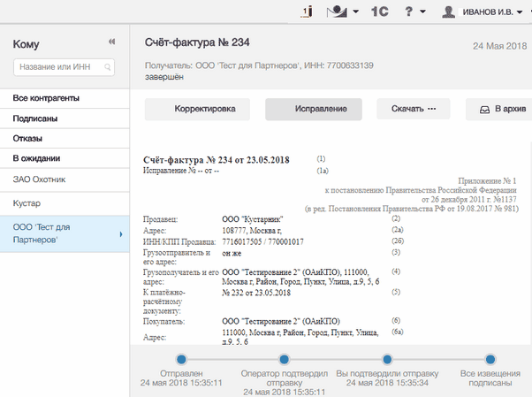Select the Подписаны filter
Viewport: 532px width, 397px height.
click(35, 118)
